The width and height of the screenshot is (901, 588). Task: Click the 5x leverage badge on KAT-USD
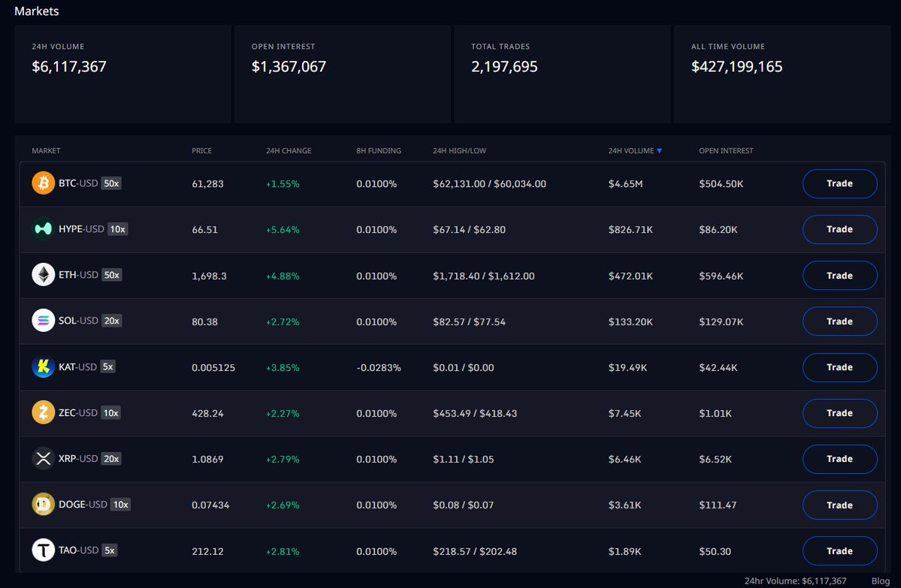coord(108,367)
